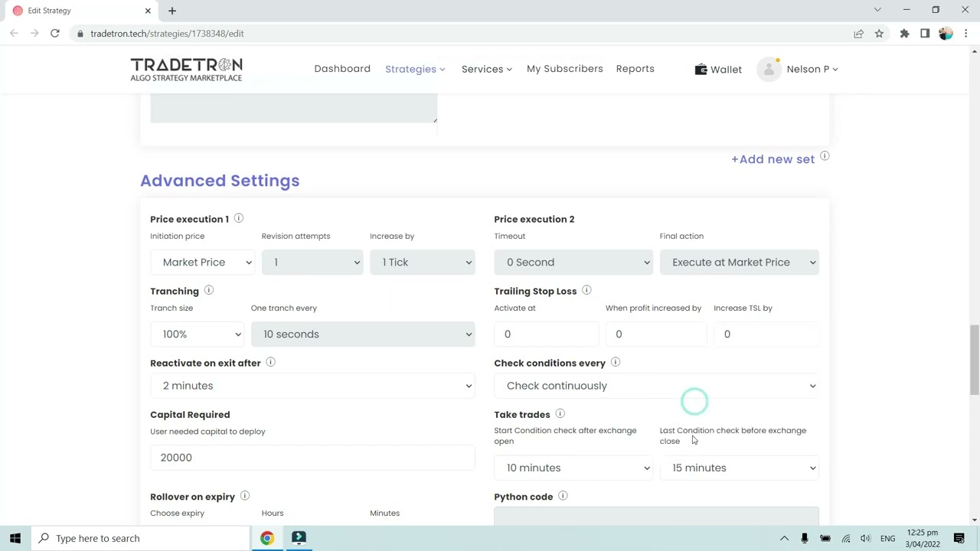Click the volume icon in system tray
Viewport: 980px width, 551px height.
[865, 538]
